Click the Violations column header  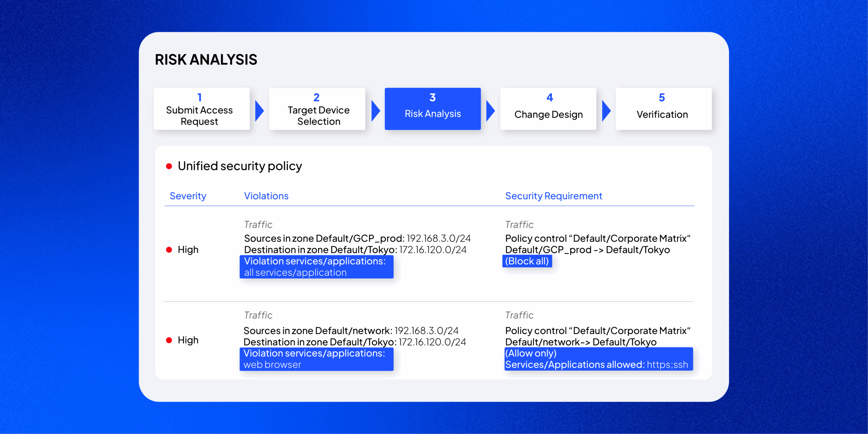point(266,196)
